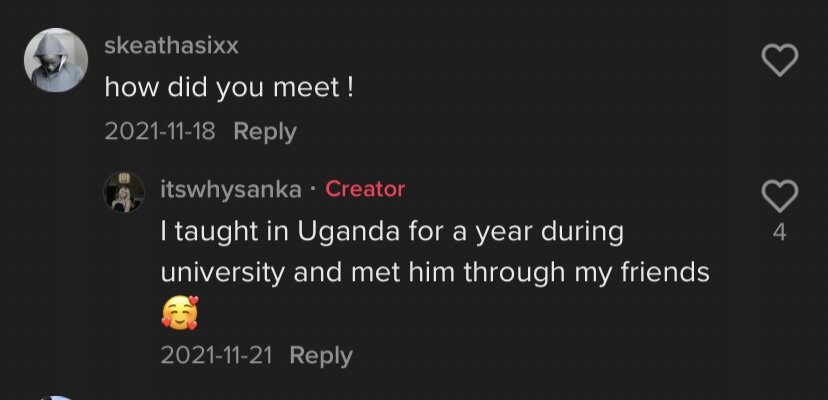
Task: Click the "university and met him" text line
Action: point(435,272)
